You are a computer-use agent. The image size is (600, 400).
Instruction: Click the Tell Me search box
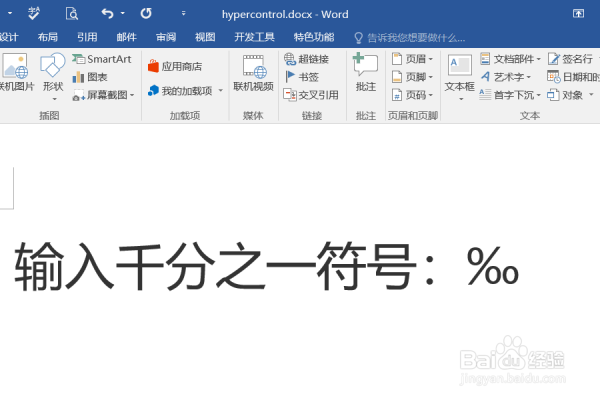(409, 38)
